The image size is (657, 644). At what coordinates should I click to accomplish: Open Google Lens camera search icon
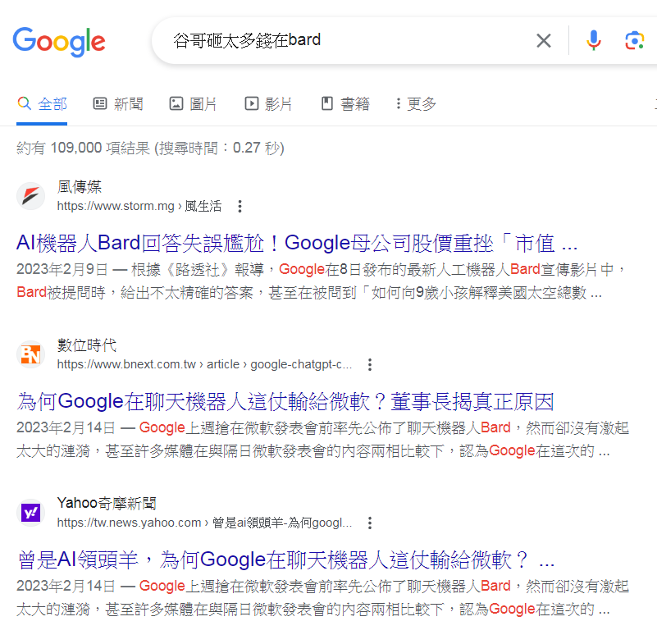pyautogui.click(x=634, y=41)
